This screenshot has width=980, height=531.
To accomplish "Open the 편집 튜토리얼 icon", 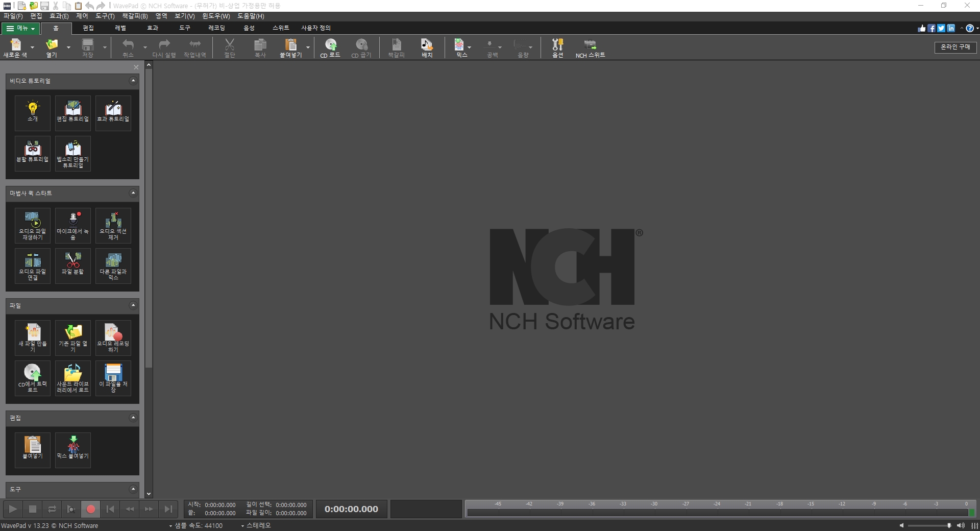I will tap(73, 113).
